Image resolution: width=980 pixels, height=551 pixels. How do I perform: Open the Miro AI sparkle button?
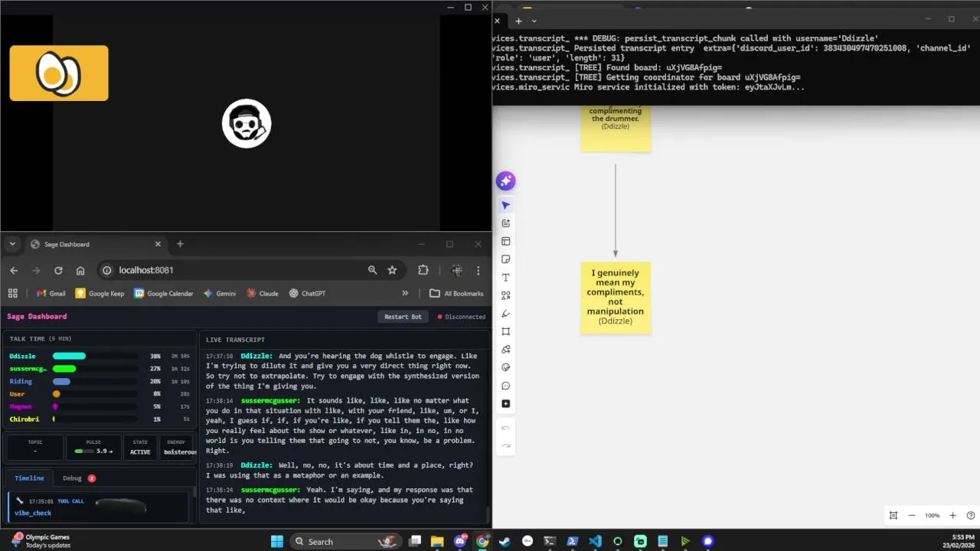505,181
